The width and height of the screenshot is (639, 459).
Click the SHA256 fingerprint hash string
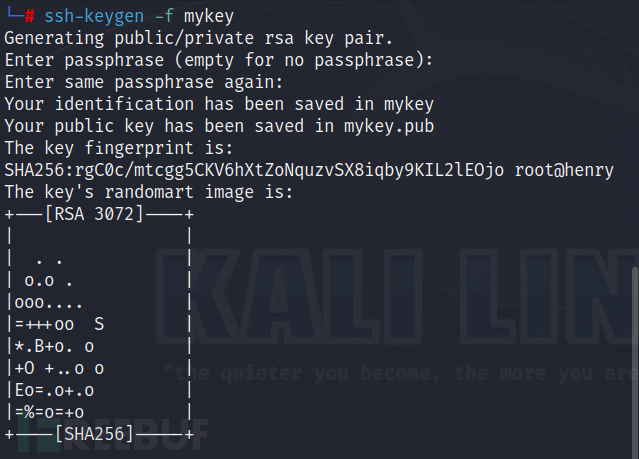(255, 170)
